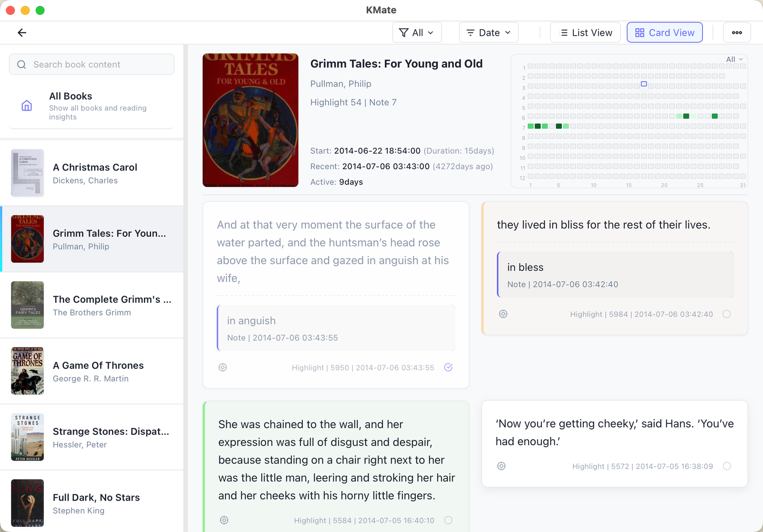Tick the circle checkbox on highlight 5572
Viewport: 763px width, 532px height.
727,466
